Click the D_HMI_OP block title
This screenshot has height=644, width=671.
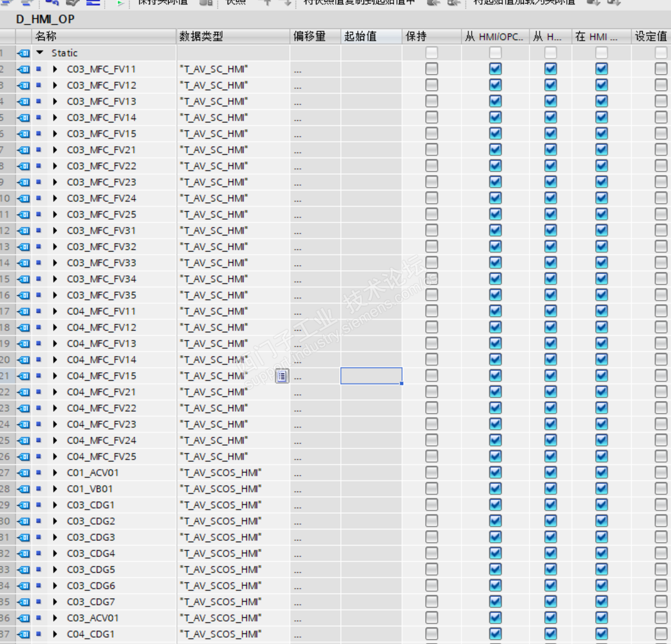(x=45, y=19)
